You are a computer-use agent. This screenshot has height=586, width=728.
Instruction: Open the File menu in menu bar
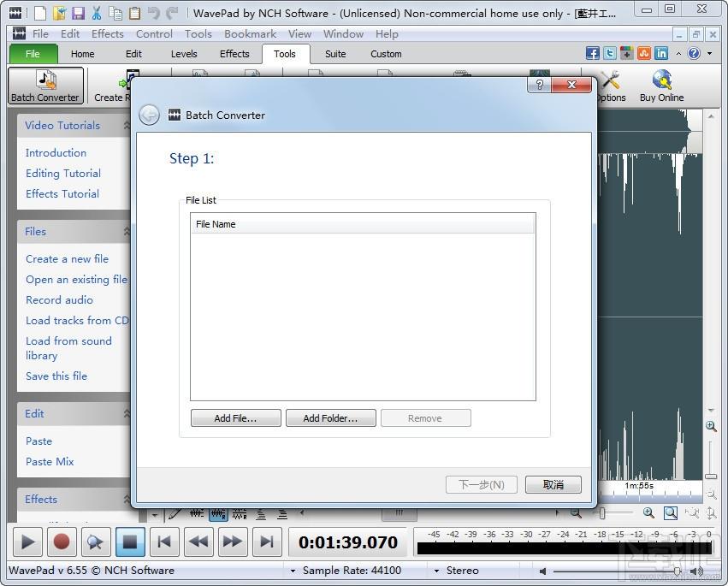pyautogui.click(x=40, y=34)
